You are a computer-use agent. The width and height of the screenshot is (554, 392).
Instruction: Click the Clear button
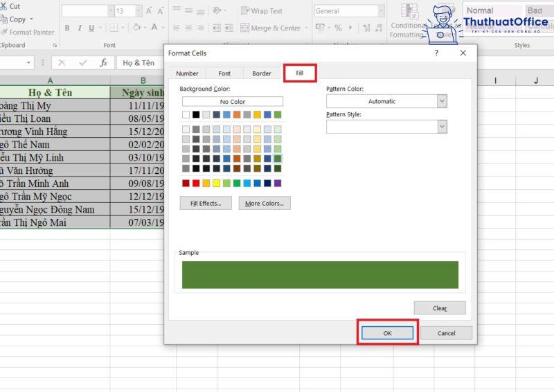click(x=440, y=308)
